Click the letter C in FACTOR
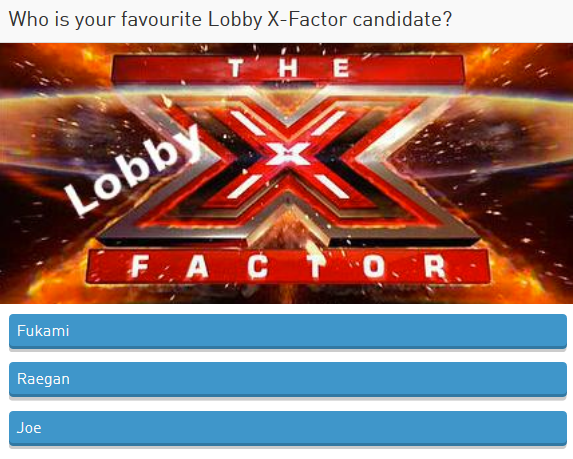The image size is (573, 459). [x=257, y=267]
